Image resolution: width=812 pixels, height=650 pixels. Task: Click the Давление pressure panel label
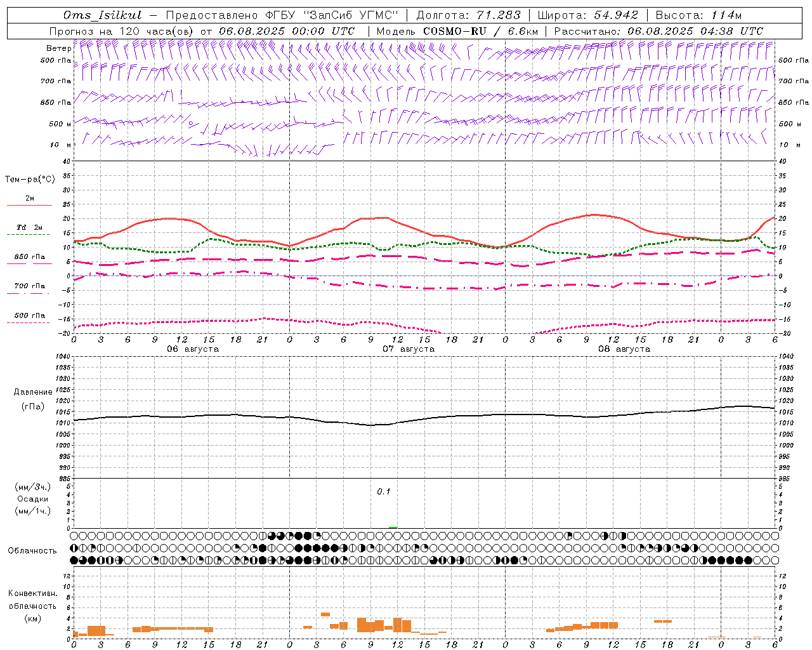(x=33, y=392)
